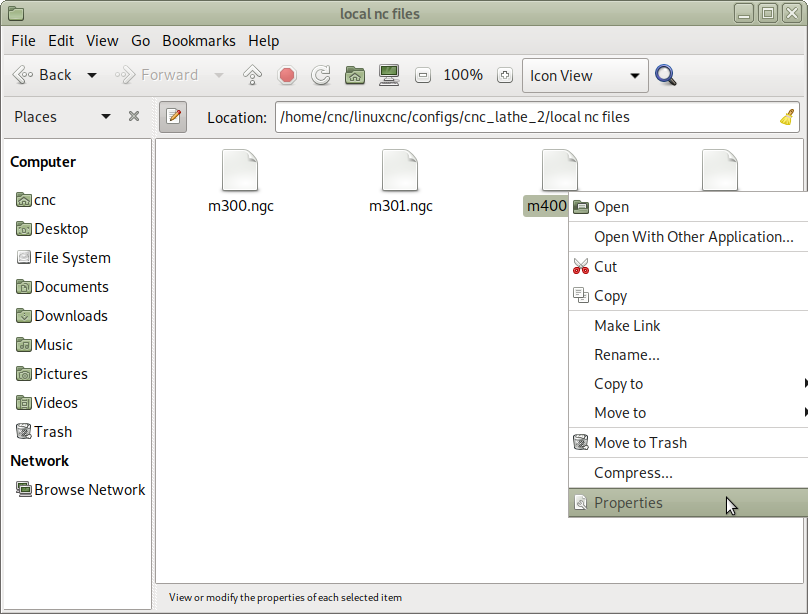Select cnc home in Places
This screenshot has height=614, width=808.
[36, 200]
